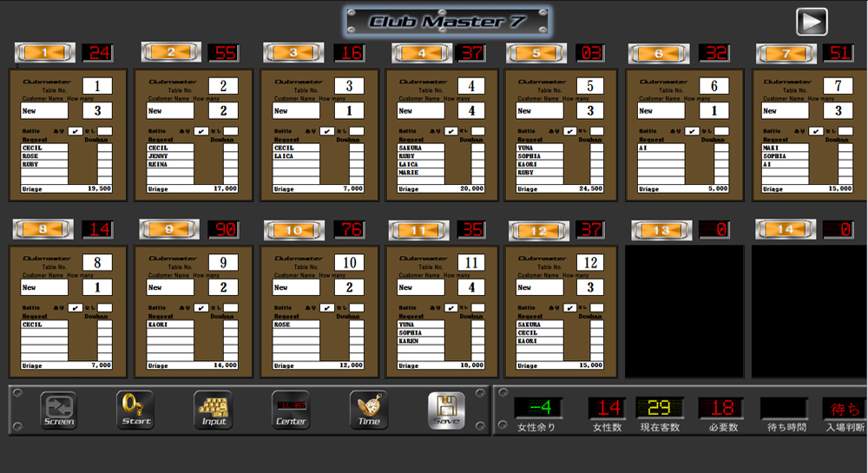Select orange table button 2
Viewport: 868px width, 473px height.
pos(170,52)
